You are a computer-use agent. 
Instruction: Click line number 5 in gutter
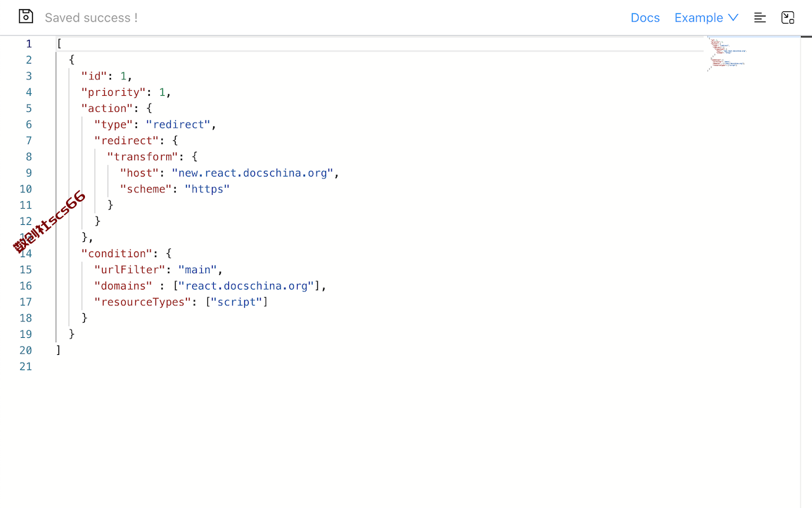click(29, 109)
